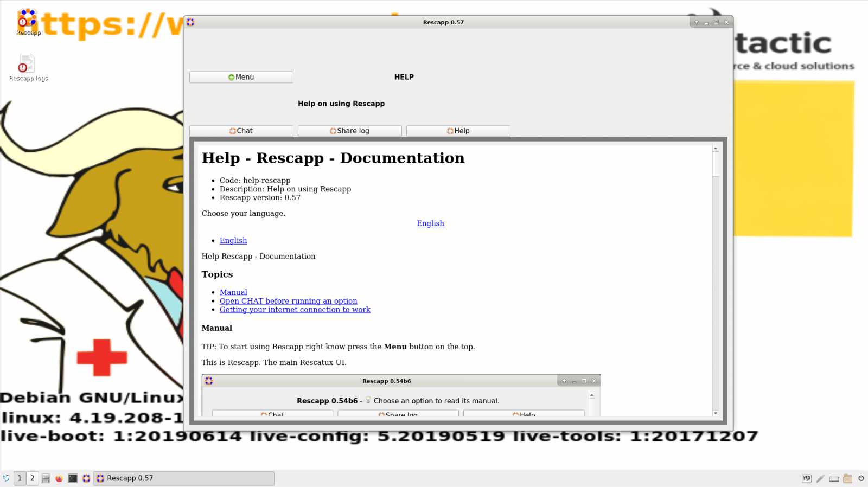868x487 pixels.
Task: Follow the centered English language link
Action: (x=430, y=223)
